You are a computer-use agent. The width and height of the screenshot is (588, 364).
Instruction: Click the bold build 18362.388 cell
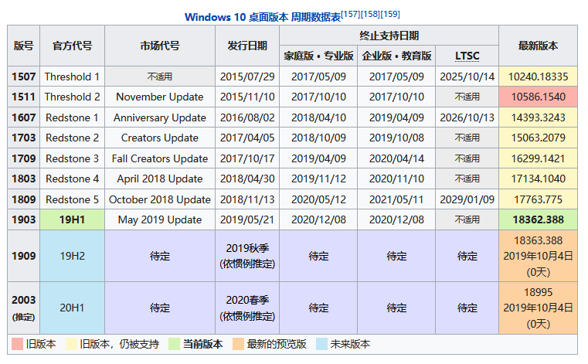coord(538,219)
